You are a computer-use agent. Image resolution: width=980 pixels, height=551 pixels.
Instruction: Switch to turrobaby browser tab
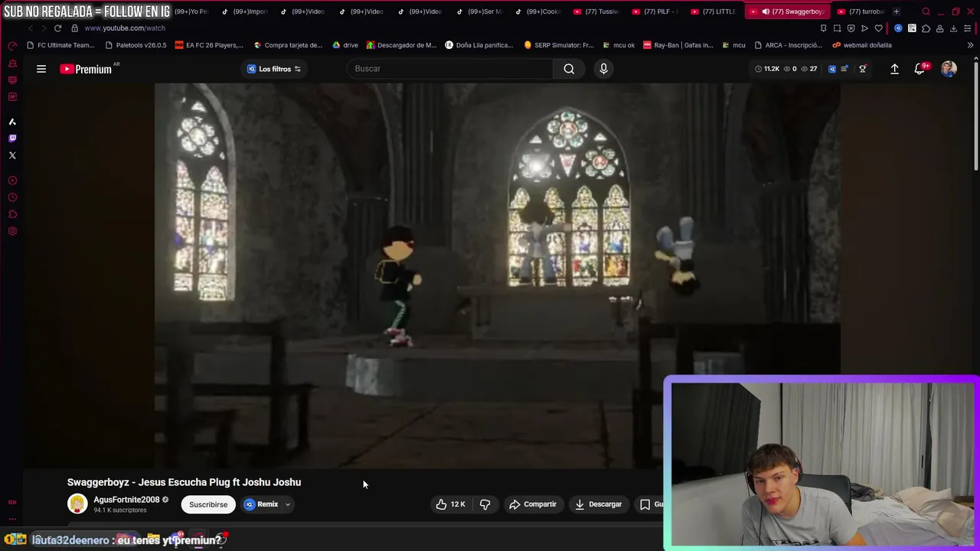pyautogui.click(x=861, y=11)
